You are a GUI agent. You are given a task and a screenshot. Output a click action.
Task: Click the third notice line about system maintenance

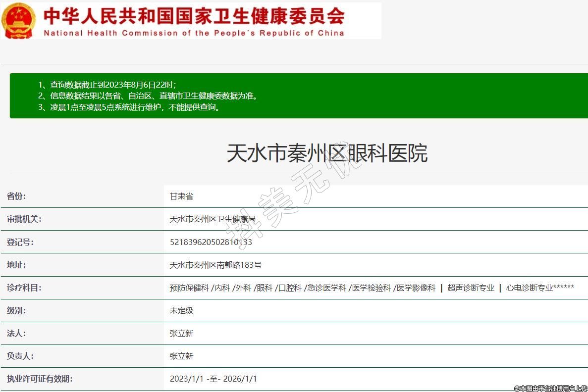pyautogui.click(x=129, y=107)
